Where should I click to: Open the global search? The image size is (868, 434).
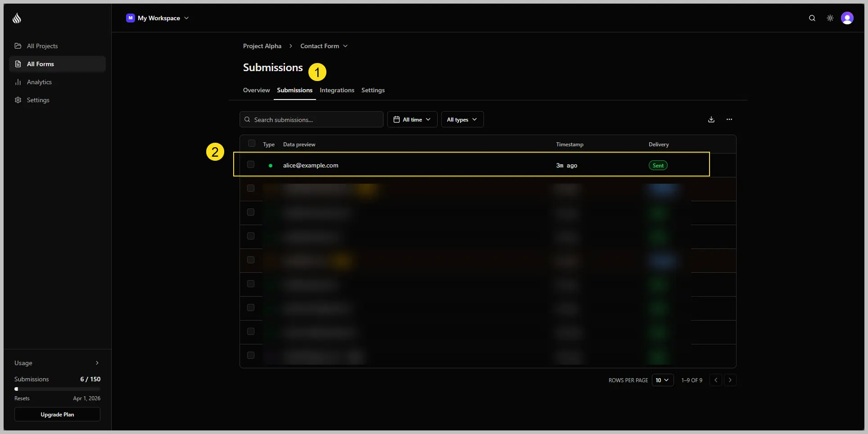point(812,18)
